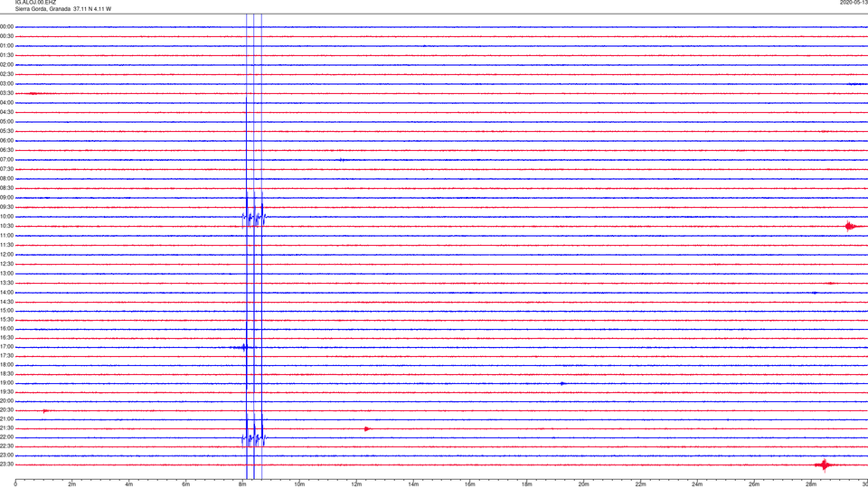868x488 pixels.
Task: Select the 17:00 trace label
Action: coord(6,347)
